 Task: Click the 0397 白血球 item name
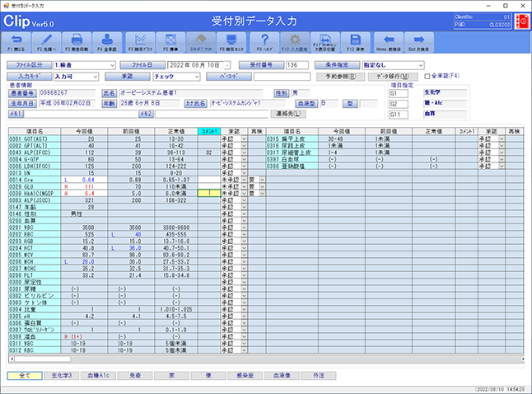point(292,159)
